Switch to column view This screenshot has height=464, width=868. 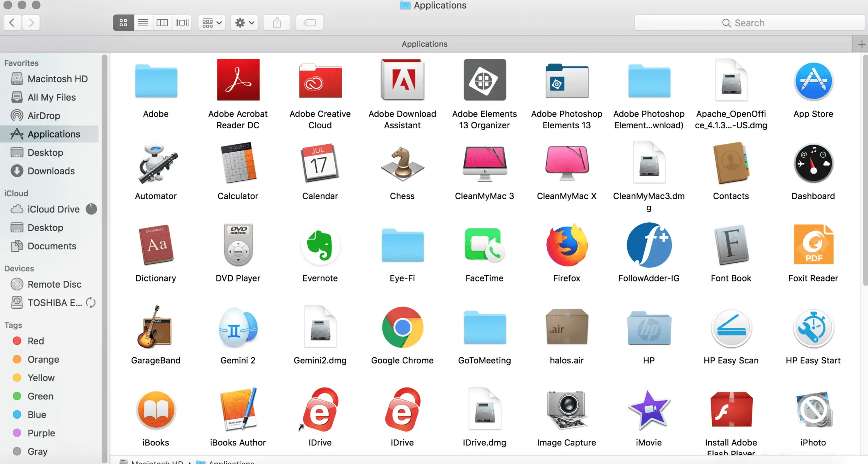pos(162,23)
